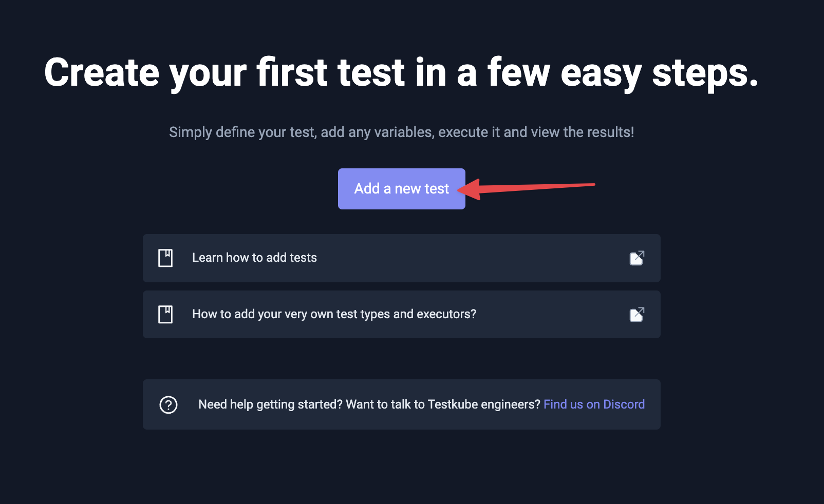
Task: Click the Create your first test heading
Action: click(401, 73)
